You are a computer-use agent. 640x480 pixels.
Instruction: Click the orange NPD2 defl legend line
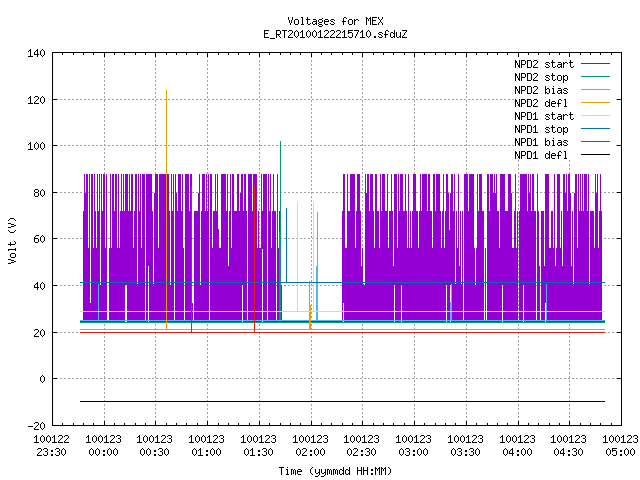click(595, 103)
